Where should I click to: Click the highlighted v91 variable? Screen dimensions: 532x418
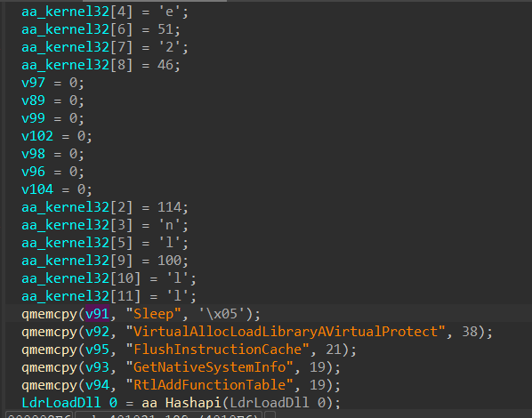pyautogui.click(x=97, y=314)
